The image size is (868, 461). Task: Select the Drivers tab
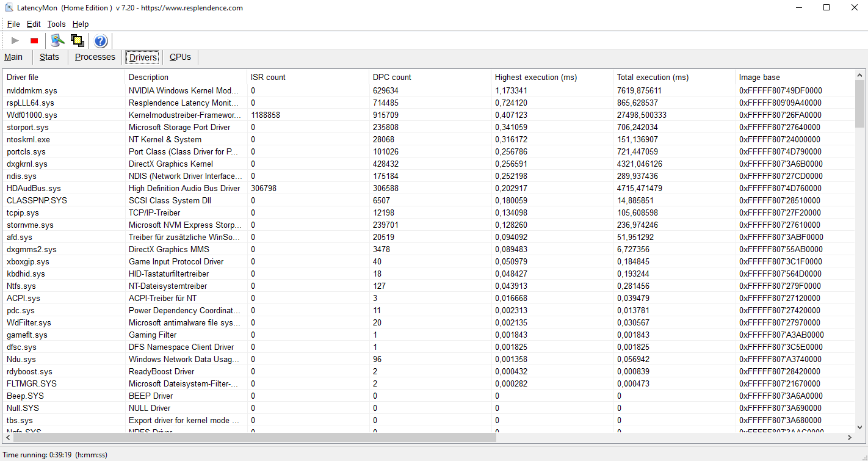[x=143, y=57]
